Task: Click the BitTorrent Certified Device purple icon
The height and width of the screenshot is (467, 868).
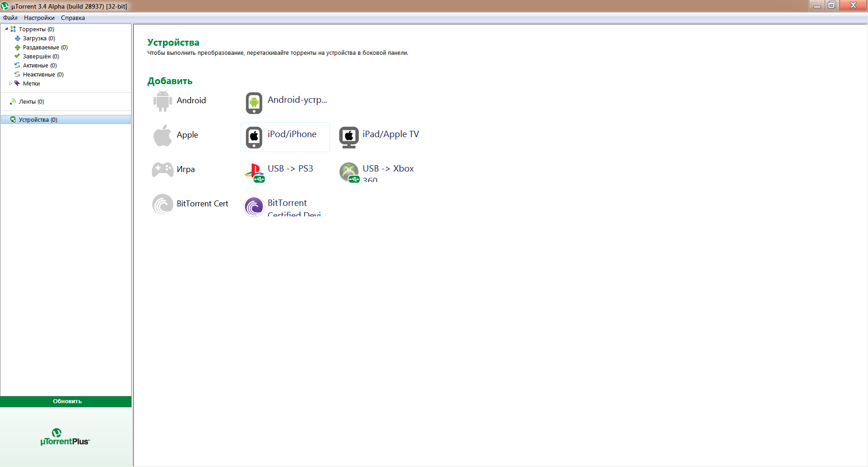Action: point(254,207)
